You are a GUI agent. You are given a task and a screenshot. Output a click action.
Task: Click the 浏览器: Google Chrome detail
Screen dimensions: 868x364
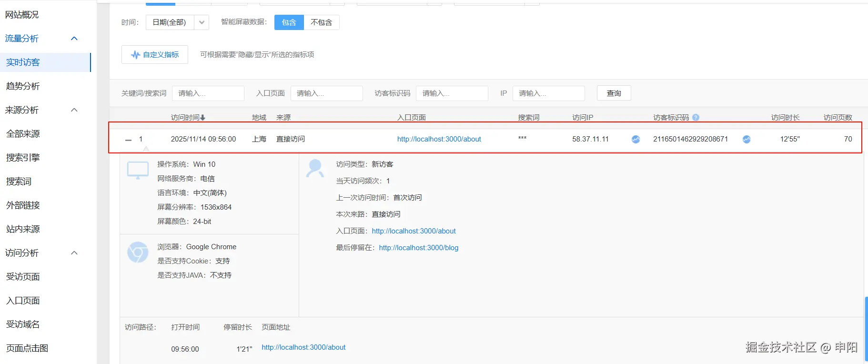click(x=197, y=247)
